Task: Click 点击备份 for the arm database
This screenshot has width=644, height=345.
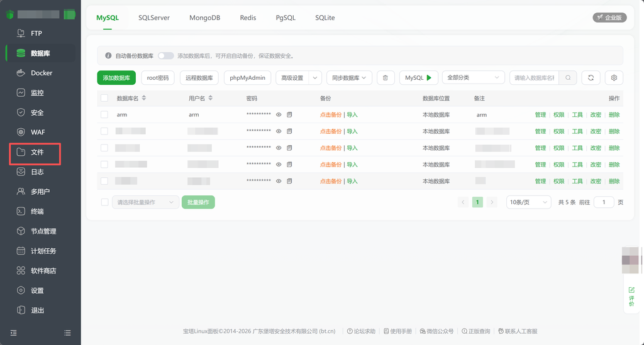Action: [331, 115]
